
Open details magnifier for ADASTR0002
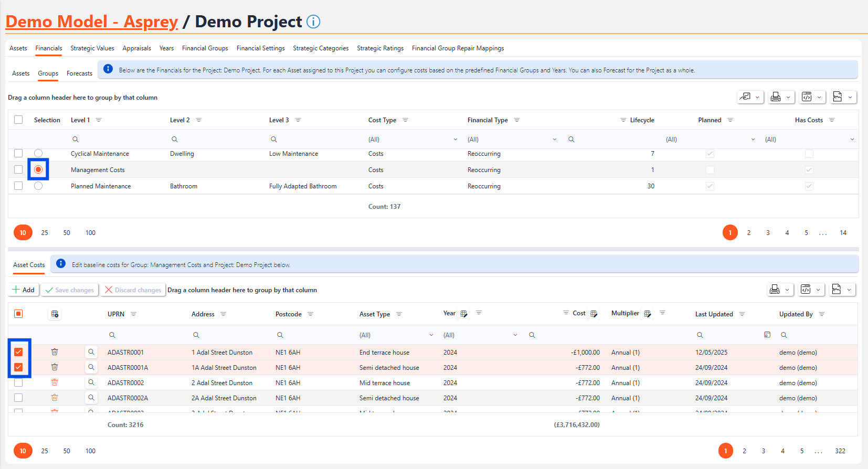tap(91, 382)
